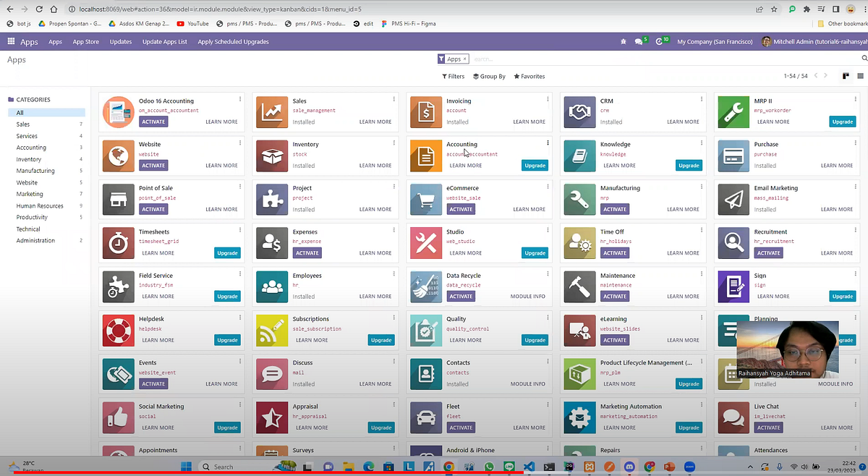Open the CRM card three-dot menu
Viewport: 868px width, 476px height.
pos(702,100)
